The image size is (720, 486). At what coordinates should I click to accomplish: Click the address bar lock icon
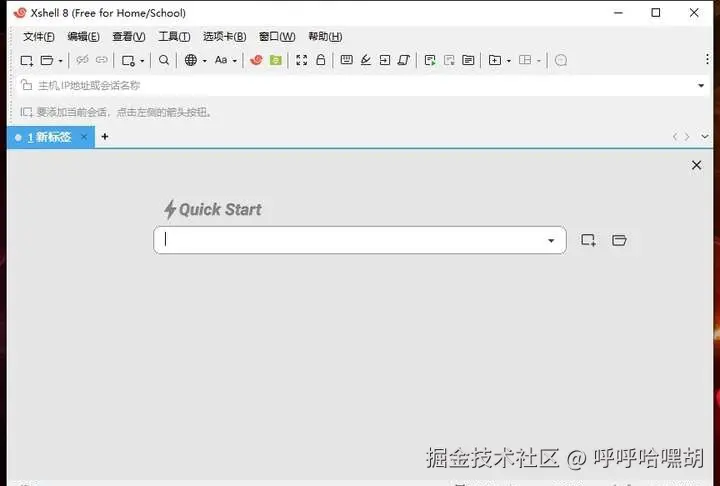pyautogui.click(x=27, y=85)
